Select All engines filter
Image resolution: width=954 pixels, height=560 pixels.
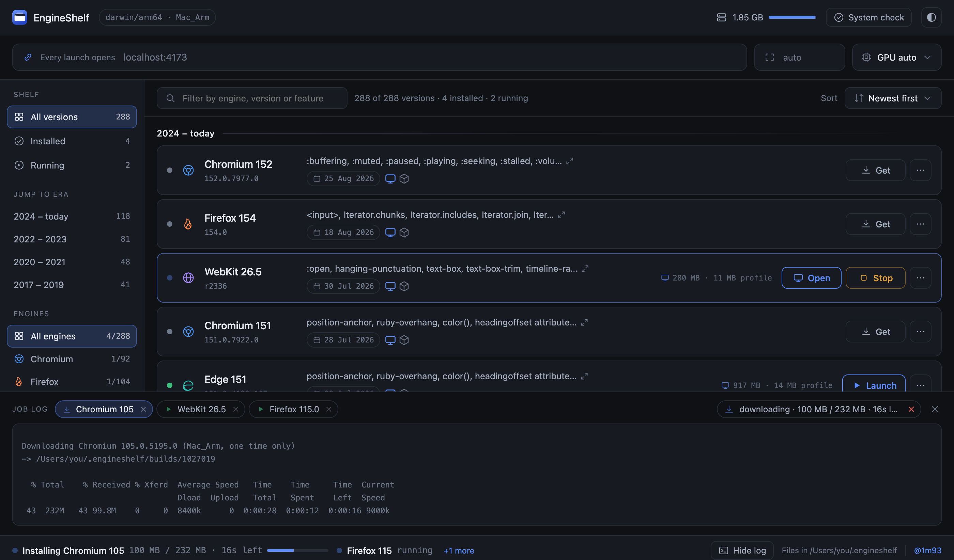click(72, 336)
